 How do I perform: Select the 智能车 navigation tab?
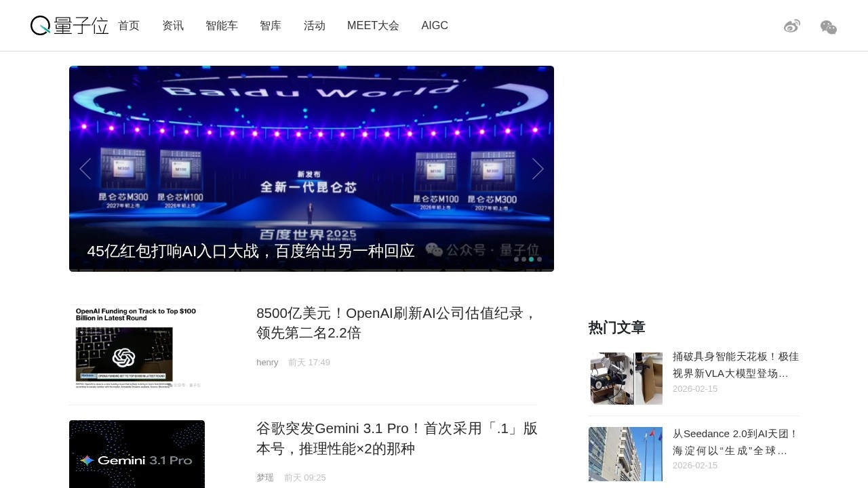[222, 25]
